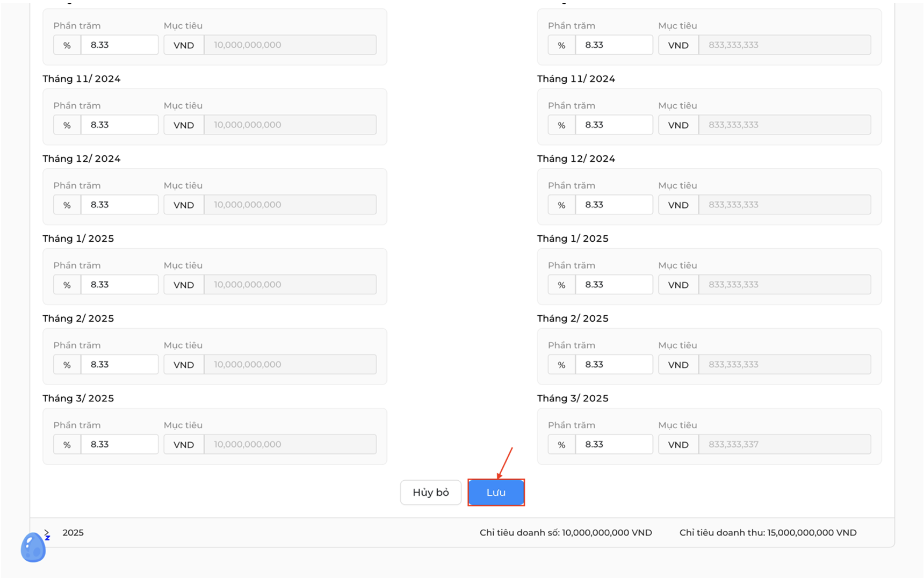The image size is (924, 578).
Task: Focus the right Tháng 11/2024 percent field
Action: coord(614,125)
